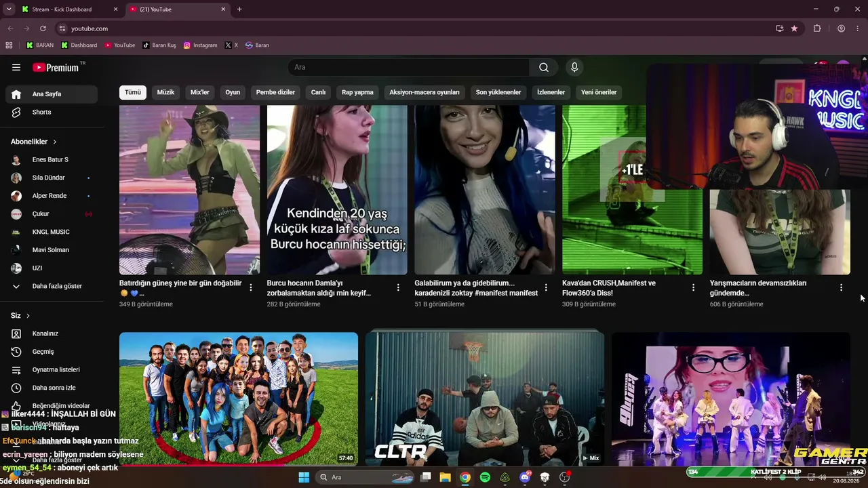
Task: Select the Müzik filter chip
Action: (165, 92)
